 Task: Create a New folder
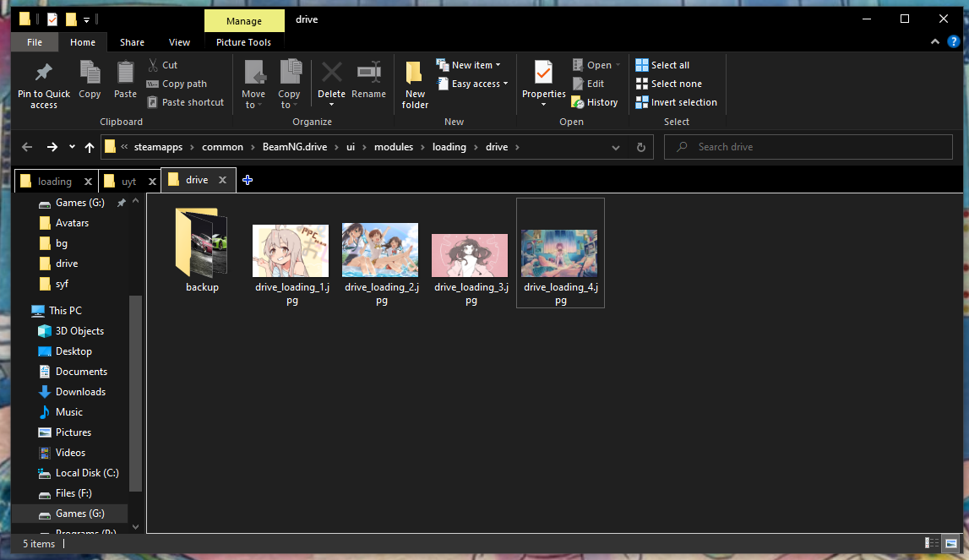pyautogui.click(x=415, y=85)
